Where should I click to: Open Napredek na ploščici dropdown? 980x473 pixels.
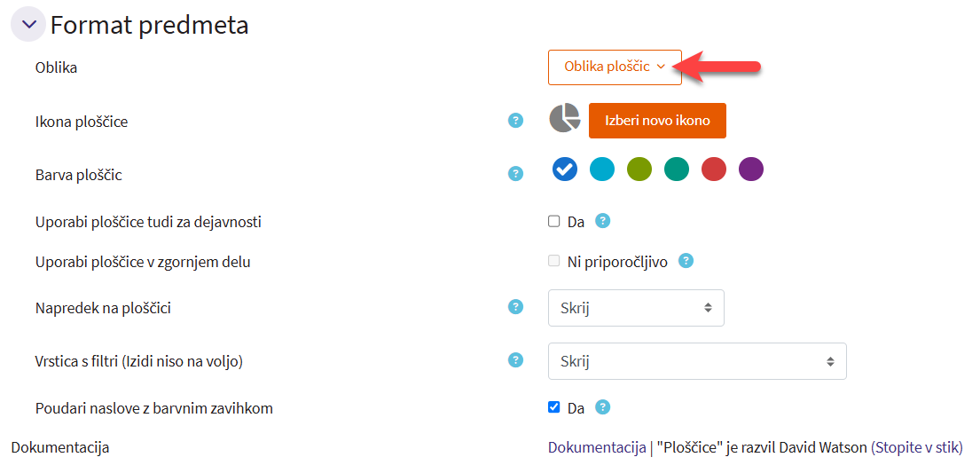[636, 308]
